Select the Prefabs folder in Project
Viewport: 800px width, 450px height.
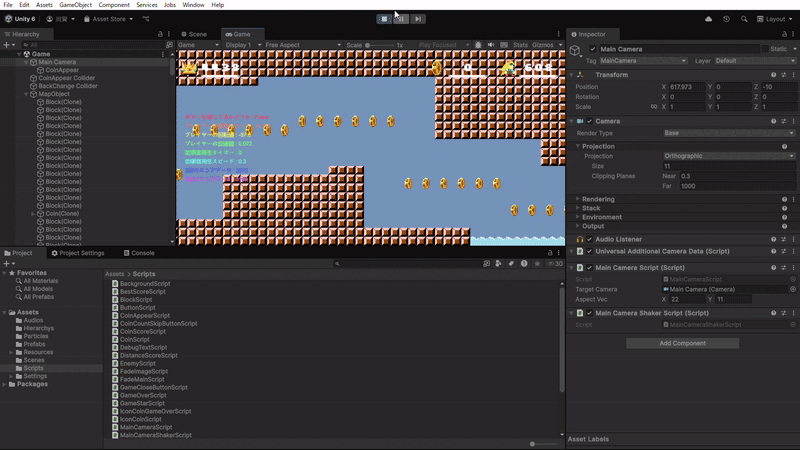(x=34, y=344)
